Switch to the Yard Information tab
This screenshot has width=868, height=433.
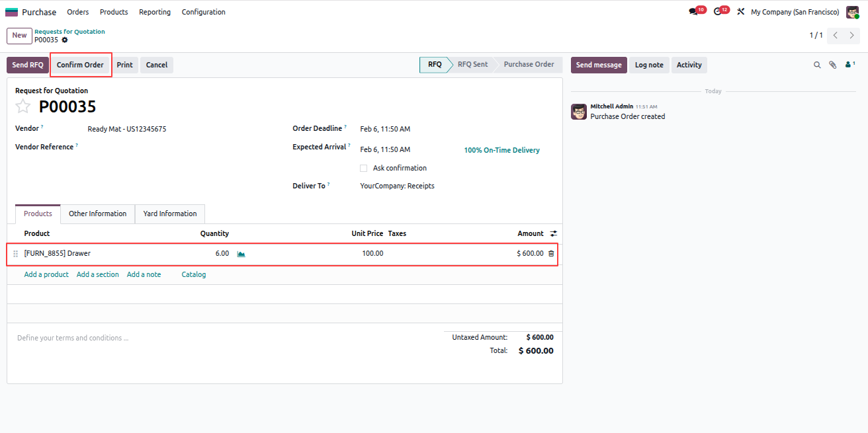point(170,214)
